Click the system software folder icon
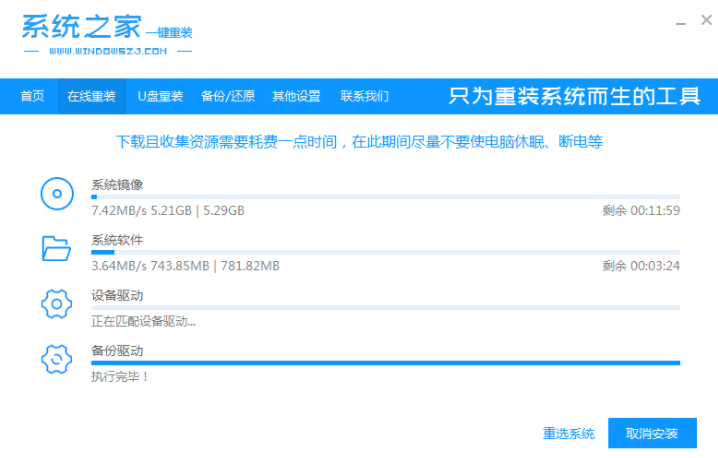 (56, 249)
